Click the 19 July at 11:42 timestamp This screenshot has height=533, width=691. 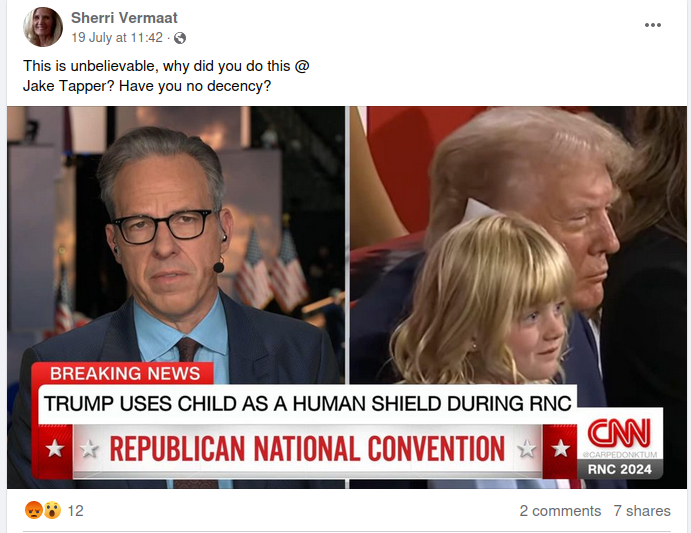click(x=117, y=38)
